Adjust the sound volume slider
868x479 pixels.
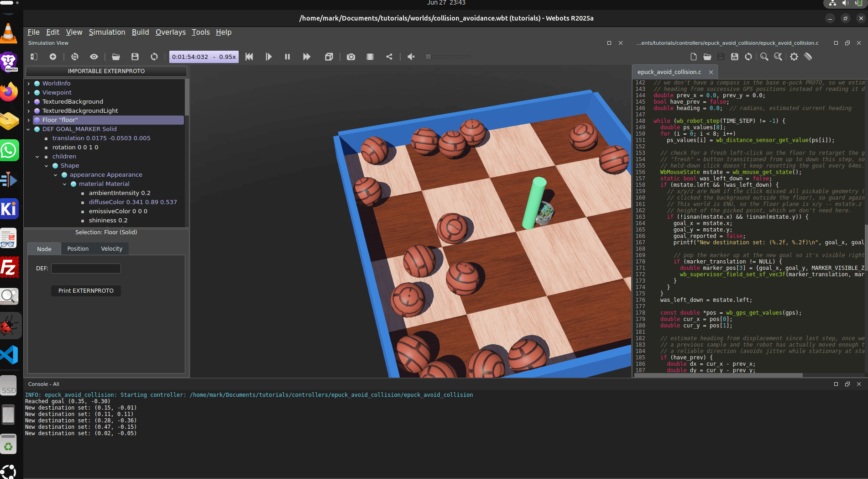point(448,57)
